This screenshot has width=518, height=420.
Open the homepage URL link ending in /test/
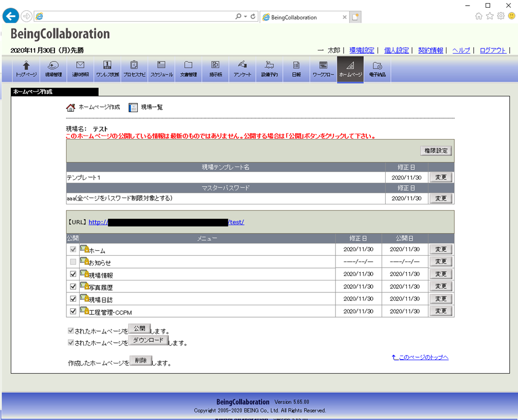167,222
